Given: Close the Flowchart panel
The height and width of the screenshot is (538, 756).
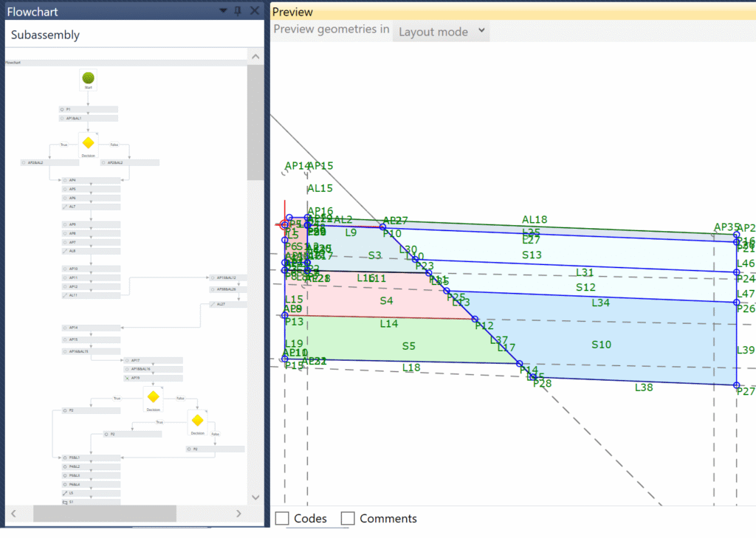Looking at the screenshot, I should click(254, 11).
